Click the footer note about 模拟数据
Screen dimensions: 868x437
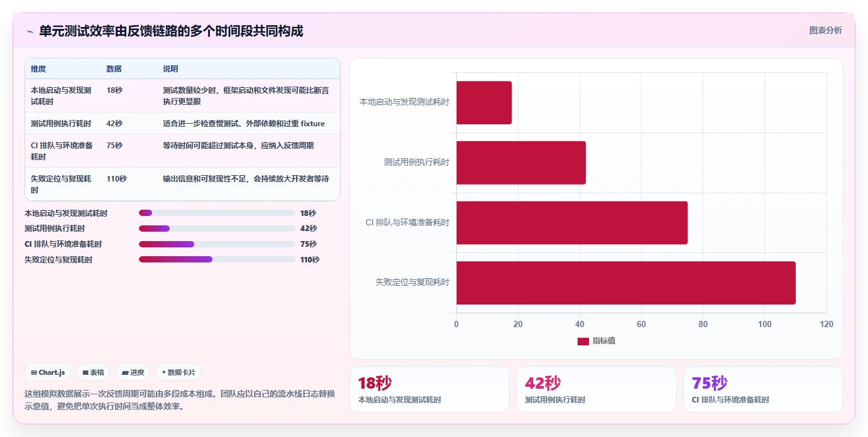(180, 400)
